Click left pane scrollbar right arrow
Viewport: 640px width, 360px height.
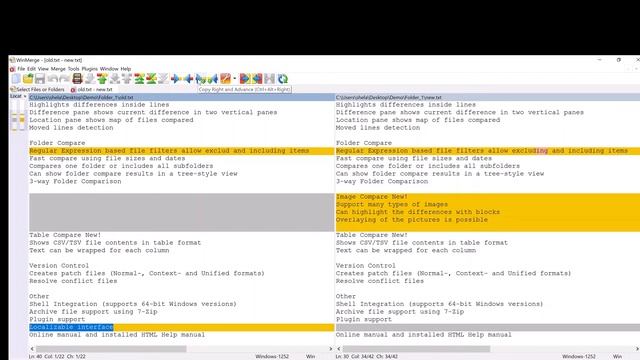331,349
